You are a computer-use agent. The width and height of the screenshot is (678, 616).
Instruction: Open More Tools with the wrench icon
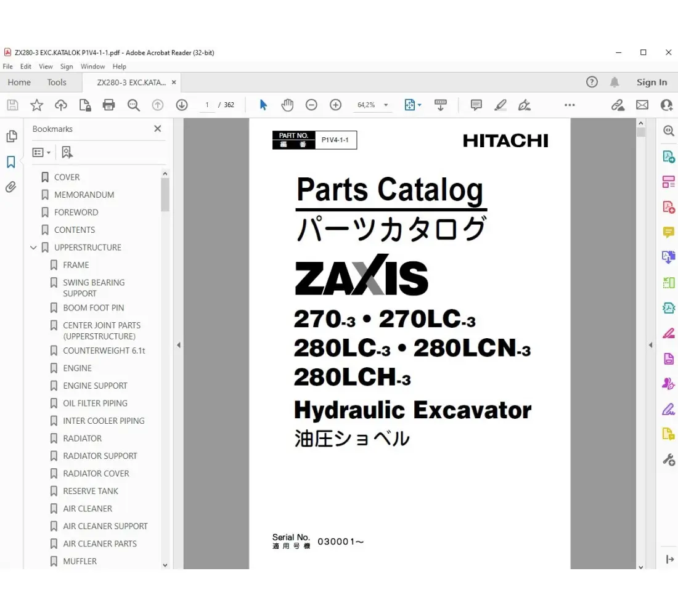pos(668,459)
